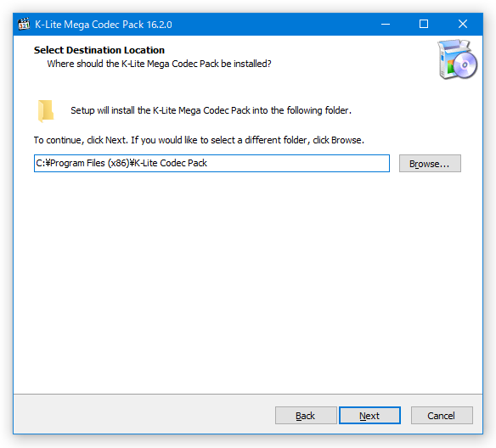Continue with the Next button
This screenshot has width=496, height=448.
tap(369, 416)
